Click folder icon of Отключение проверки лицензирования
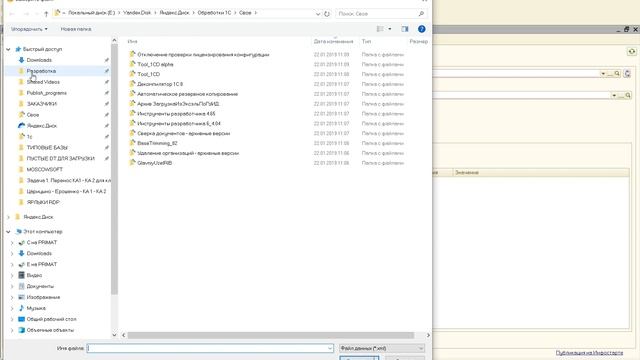 click(132, 54)
